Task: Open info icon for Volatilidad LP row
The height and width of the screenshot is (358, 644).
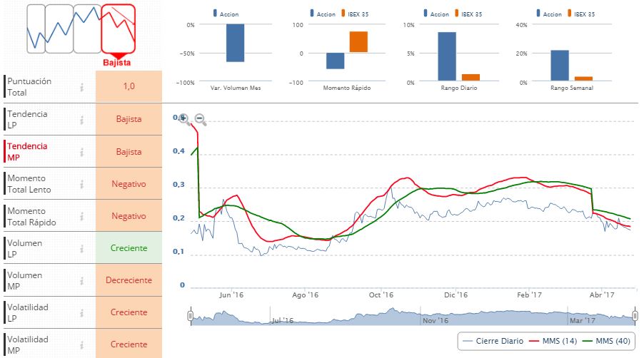Action: pos(82,313)
